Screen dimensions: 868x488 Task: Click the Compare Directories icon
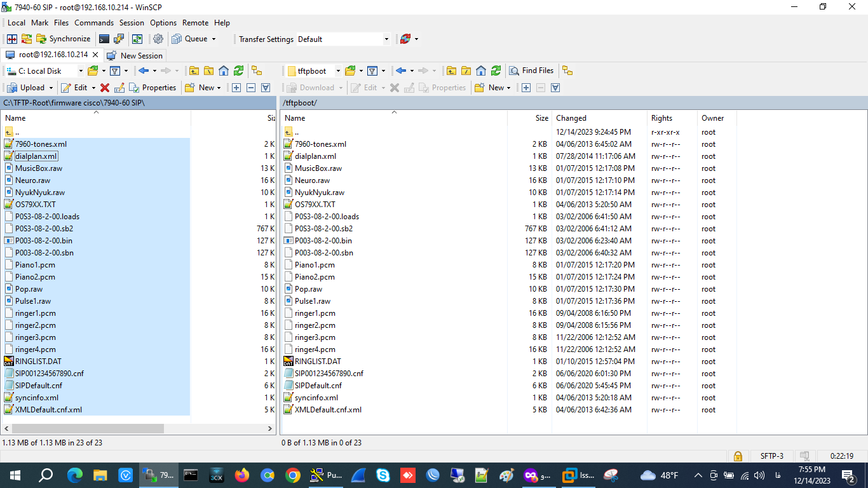[12, 39]
